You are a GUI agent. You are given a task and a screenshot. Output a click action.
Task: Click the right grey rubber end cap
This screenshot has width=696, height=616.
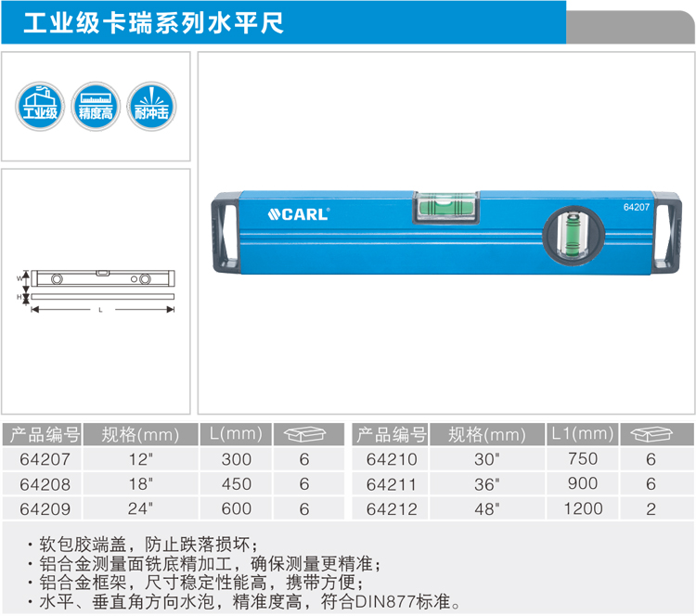(665, 234)
